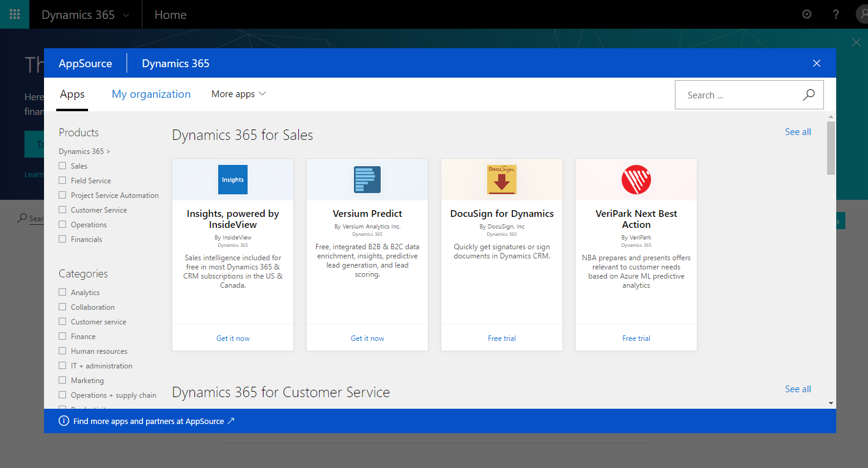Click See all for Dynamics 365 for Sales
The height and width of the screenshot is (468, 868).
coord(798,132)
